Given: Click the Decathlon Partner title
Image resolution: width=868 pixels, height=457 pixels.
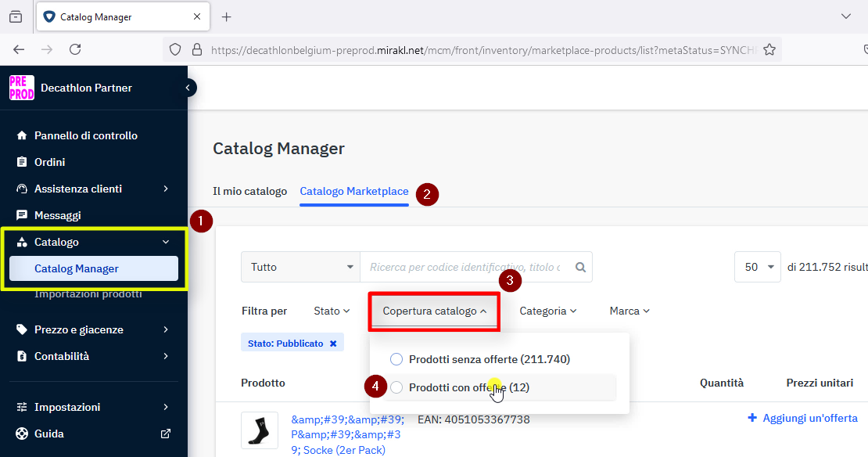Looking at the screenshot, I should tap(86, 88).
